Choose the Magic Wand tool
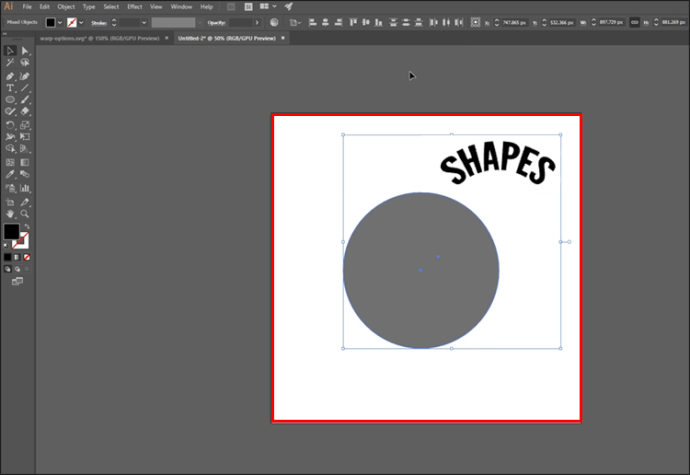690x475 pixels. tap(10, 63)
